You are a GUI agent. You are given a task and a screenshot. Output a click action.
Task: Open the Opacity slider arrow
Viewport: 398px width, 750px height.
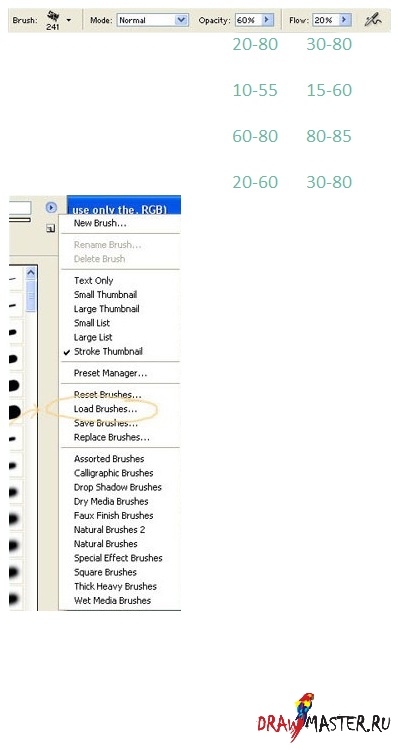coord(267,20)
